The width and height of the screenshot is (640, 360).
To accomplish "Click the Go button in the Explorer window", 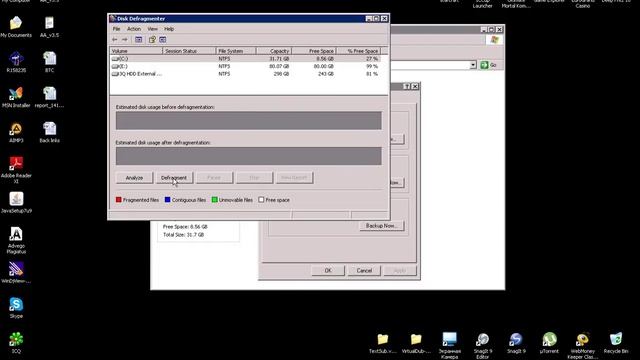I will coord(489,65).
